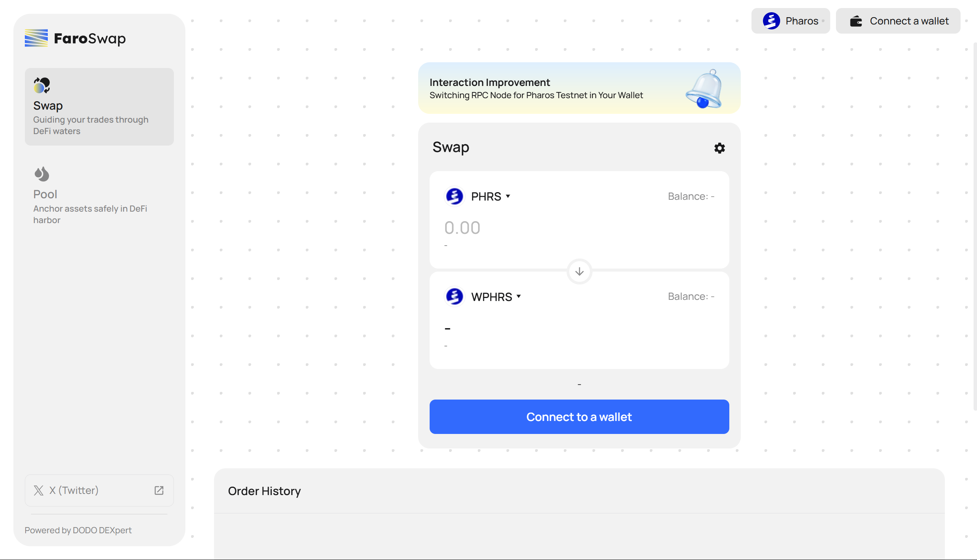Open swap settings gear icon

pyautogui.click(x=719, y=148)
